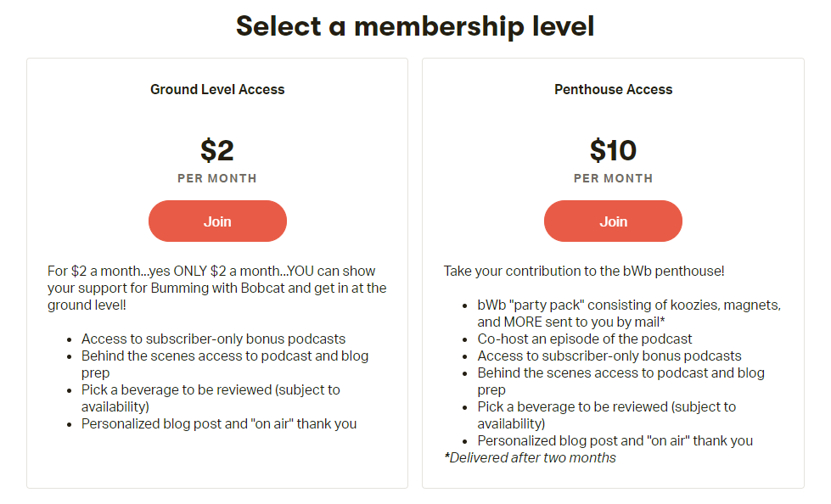Viewport: 831px width, 504px height.
Task: Click Ground Level's personalized blog post benefit
Action: (x=219, y=423)
